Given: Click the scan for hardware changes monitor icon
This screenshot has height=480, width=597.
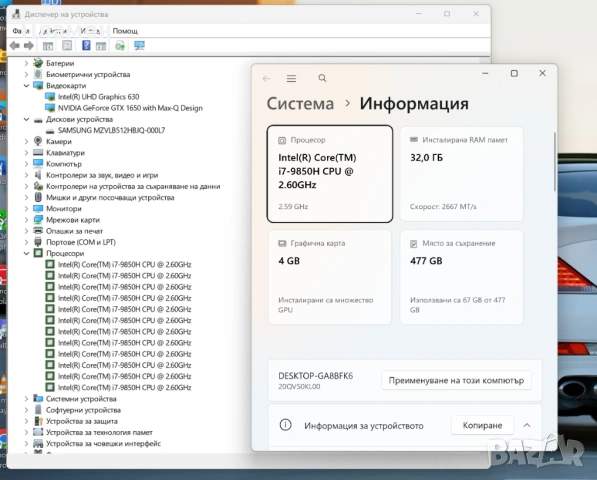Looking at the screenshot, I should (x=139, y=46).
